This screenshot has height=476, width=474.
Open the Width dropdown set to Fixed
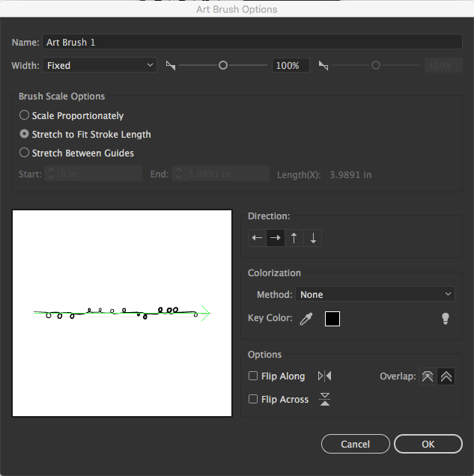coord(99,66)
